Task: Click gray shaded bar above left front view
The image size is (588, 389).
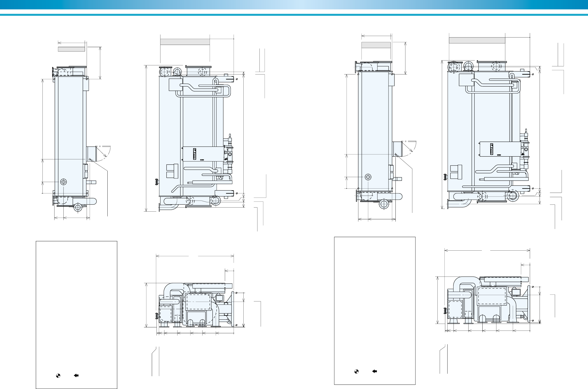Action: (185, 42)
